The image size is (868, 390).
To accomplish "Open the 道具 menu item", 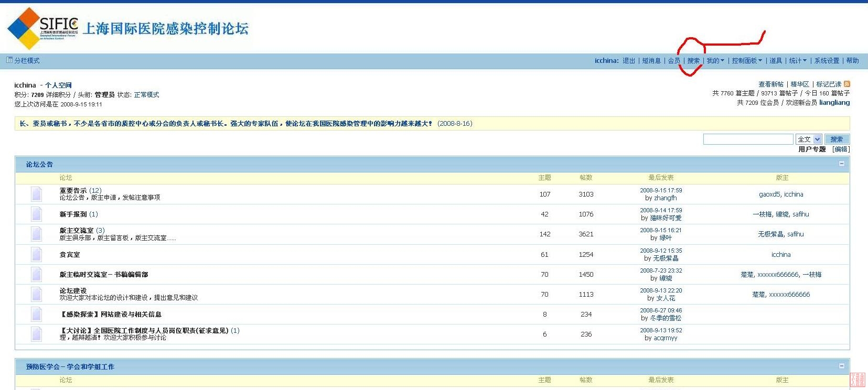I will pos(776,61).
